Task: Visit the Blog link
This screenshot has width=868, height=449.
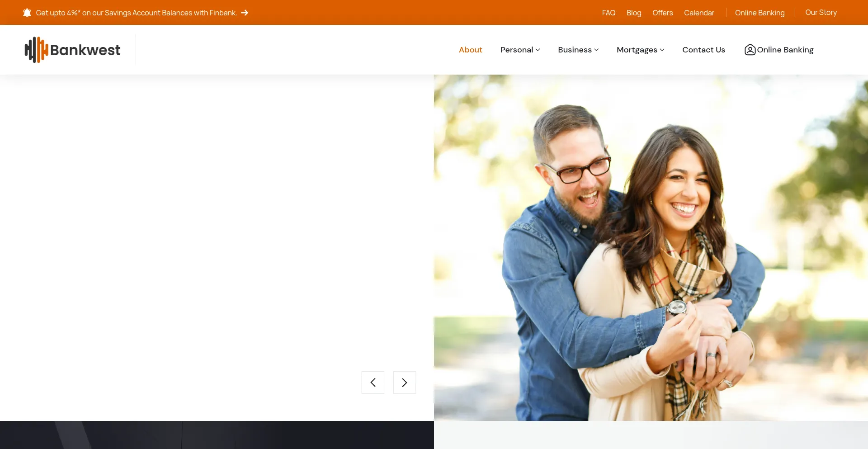Action: pos(633,13)
